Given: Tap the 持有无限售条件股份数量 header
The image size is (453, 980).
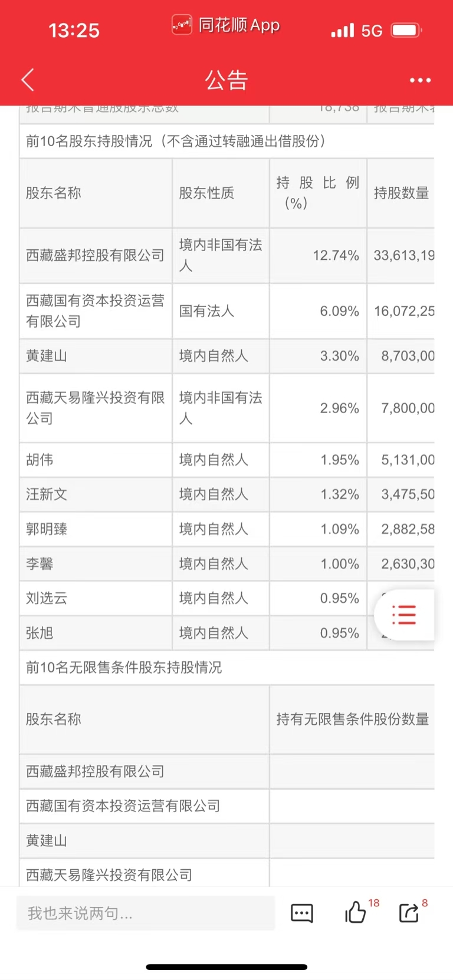Looking at the screenshot, I should point(352,719).
